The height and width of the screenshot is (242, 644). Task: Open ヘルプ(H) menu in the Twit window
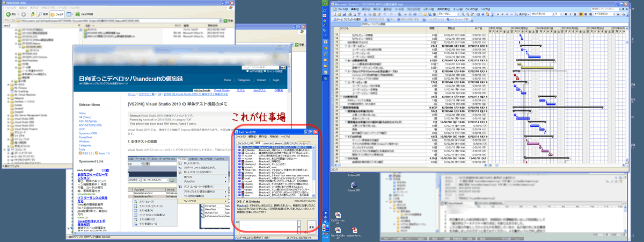pos(286,137)
